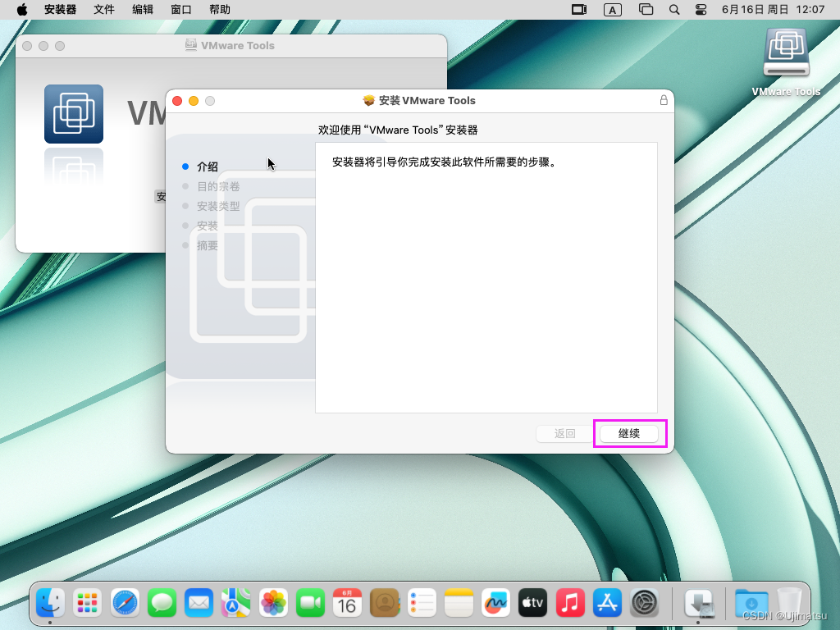Click the text 安装器将引导你完成安装此软件所需要的步骤

[x=445, y=162]
